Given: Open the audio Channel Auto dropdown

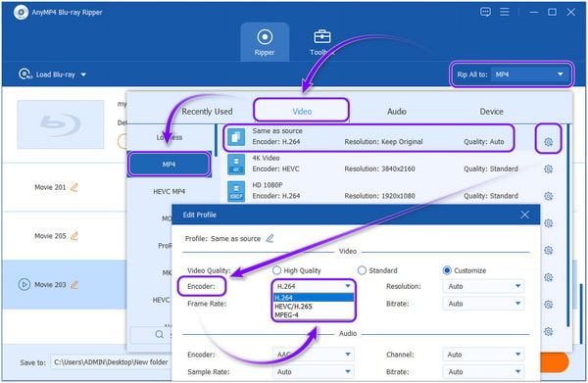Looking at the screenshot, I should click(484, 355).
